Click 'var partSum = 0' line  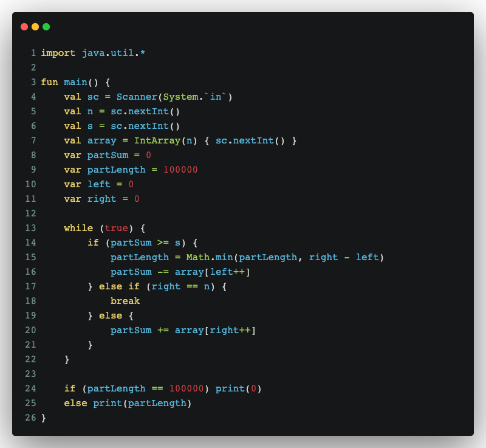[x=108, y=155]
